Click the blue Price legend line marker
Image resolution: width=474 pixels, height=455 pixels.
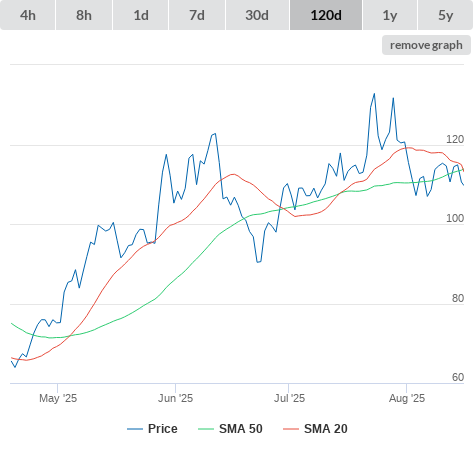coord(135,429)
